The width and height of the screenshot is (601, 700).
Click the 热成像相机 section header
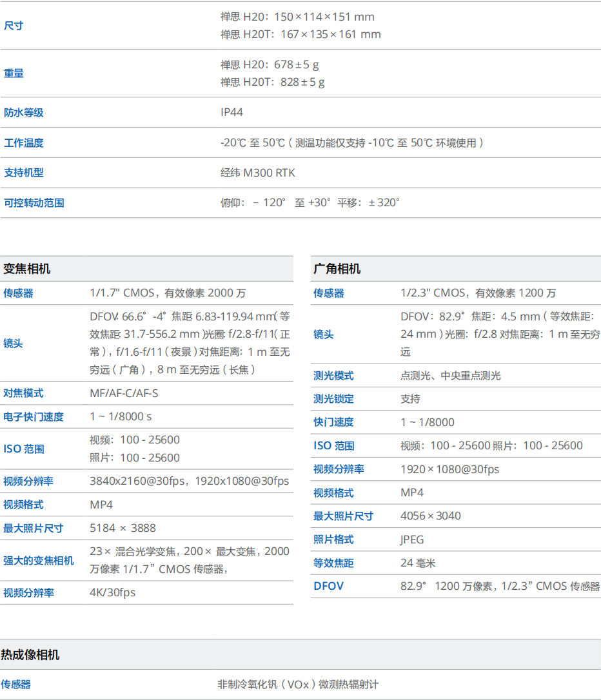coord(30,655)
